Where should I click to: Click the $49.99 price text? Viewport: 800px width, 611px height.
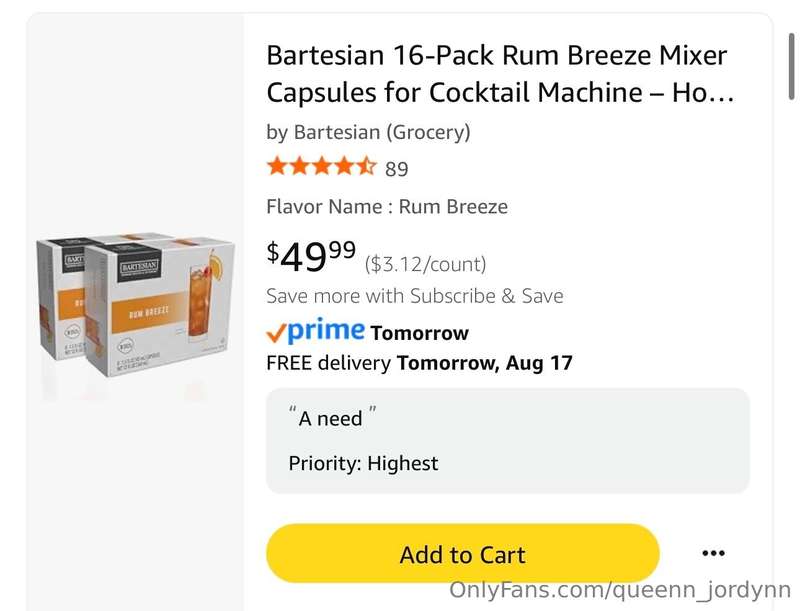(311, 257)
